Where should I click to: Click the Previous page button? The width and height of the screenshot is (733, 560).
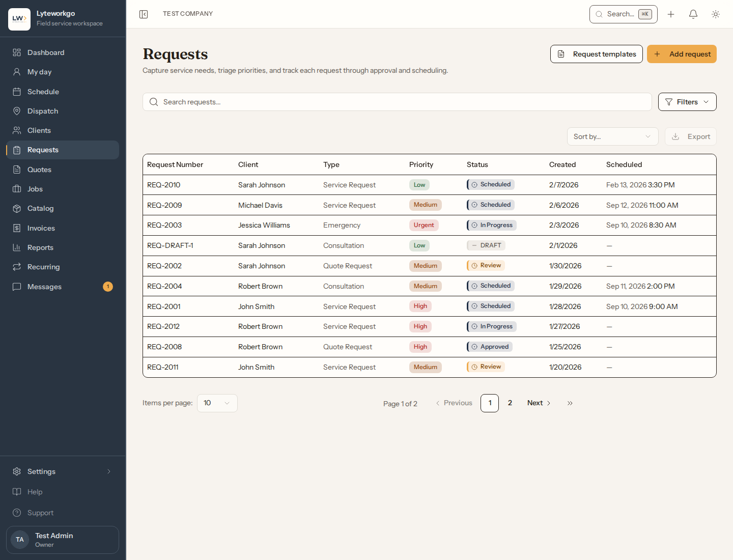454,403
